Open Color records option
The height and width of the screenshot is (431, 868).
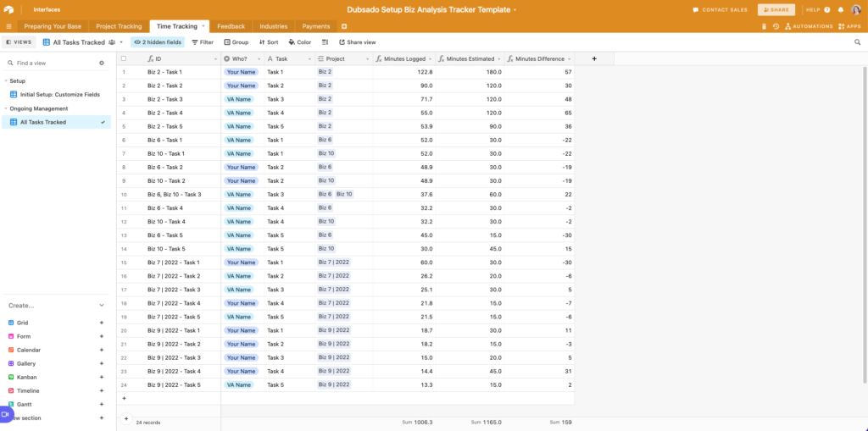(300, 42)
